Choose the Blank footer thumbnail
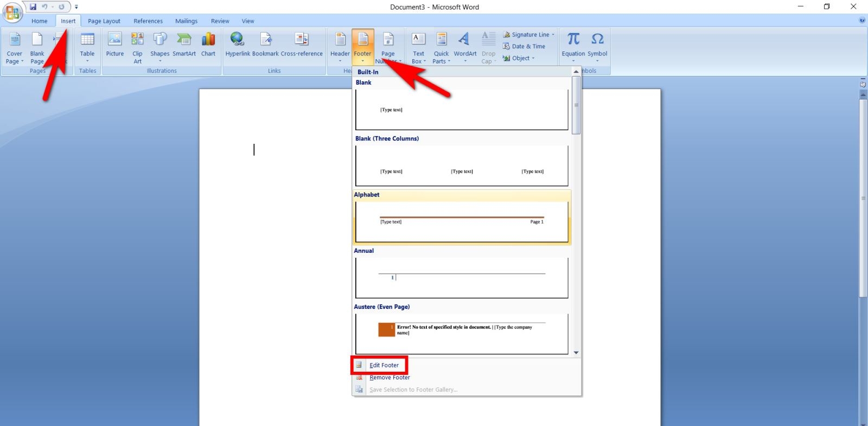The image size is (868, 426). 462,110
